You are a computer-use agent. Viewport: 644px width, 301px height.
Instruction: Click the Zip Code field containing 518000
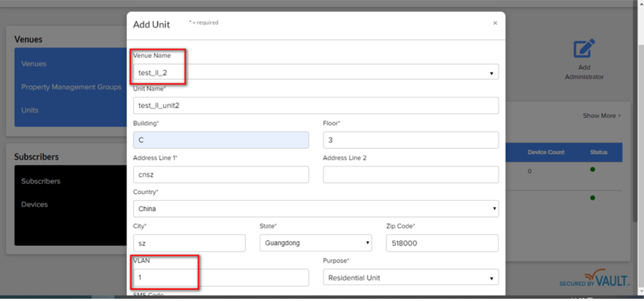pyautogui.click(x=442, y=243)
